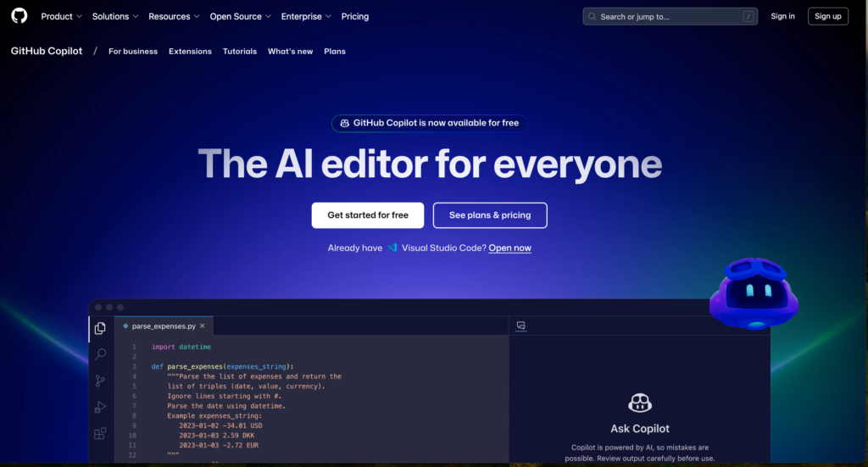The image size is (868, 467).
Task: Click the GitHub Octocat logo
Action: coord(19,15)
